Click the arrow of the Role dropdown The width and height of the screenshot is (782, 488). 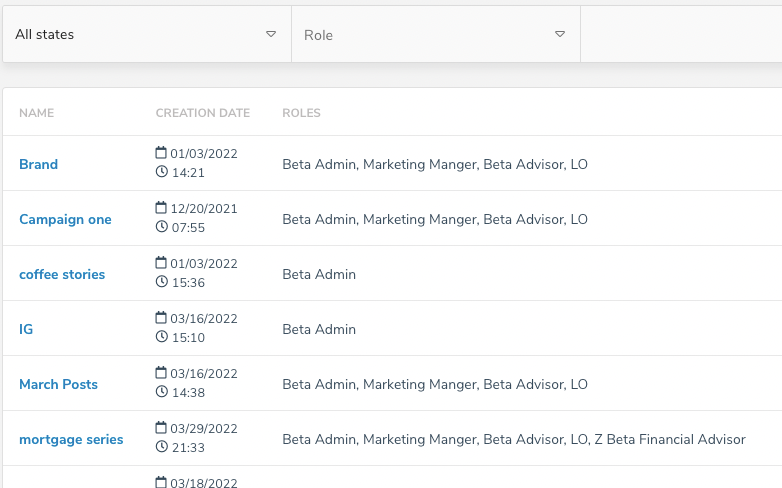click(x=560, y=34)
